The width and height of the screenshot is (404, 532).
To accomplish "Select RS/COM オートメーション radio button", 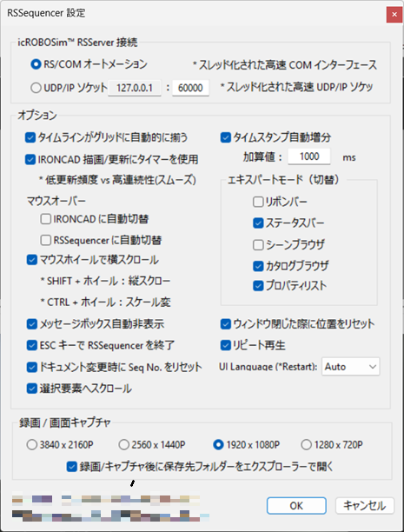I will click(36, 64).
